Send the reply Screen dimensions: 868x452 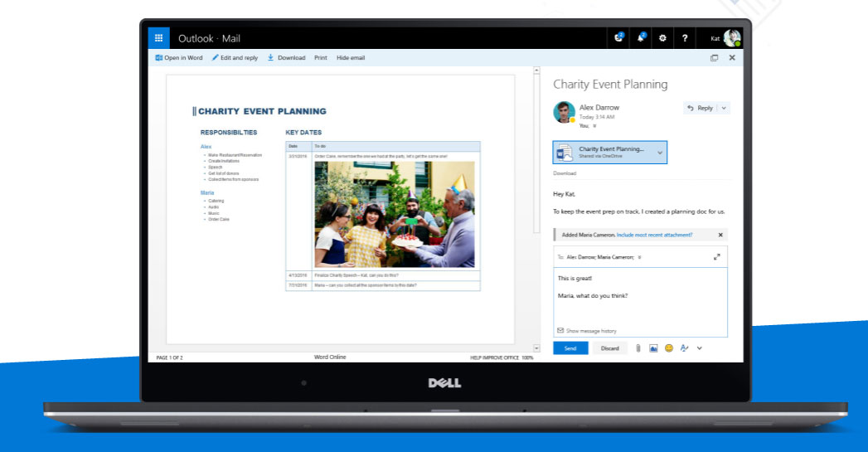click(570, 348)
